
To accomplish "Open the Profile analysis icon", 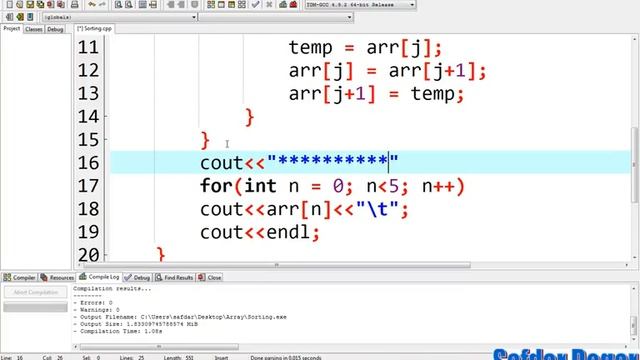I will tap(283, 4).
